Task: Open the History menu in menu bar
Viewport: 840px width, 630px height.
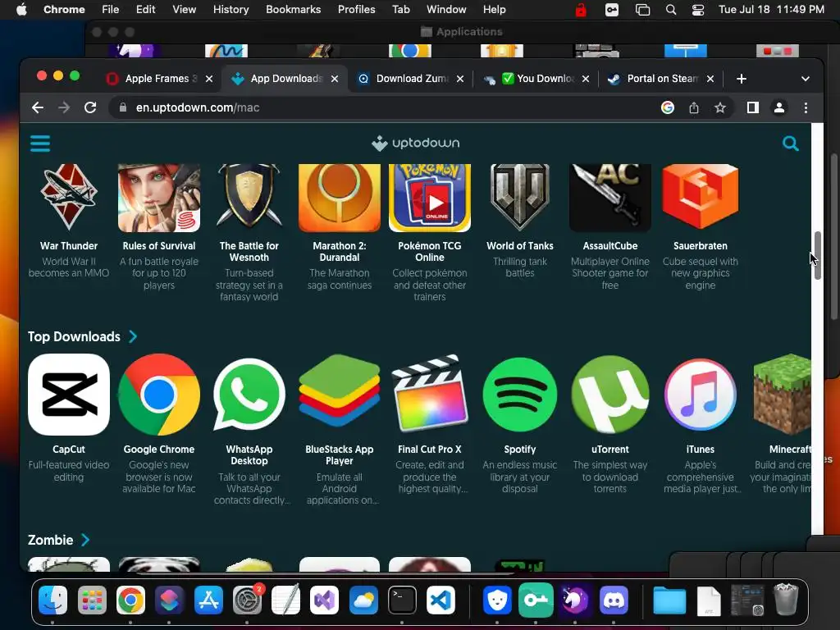Action: pyautogui.click(x=231, y=10)
